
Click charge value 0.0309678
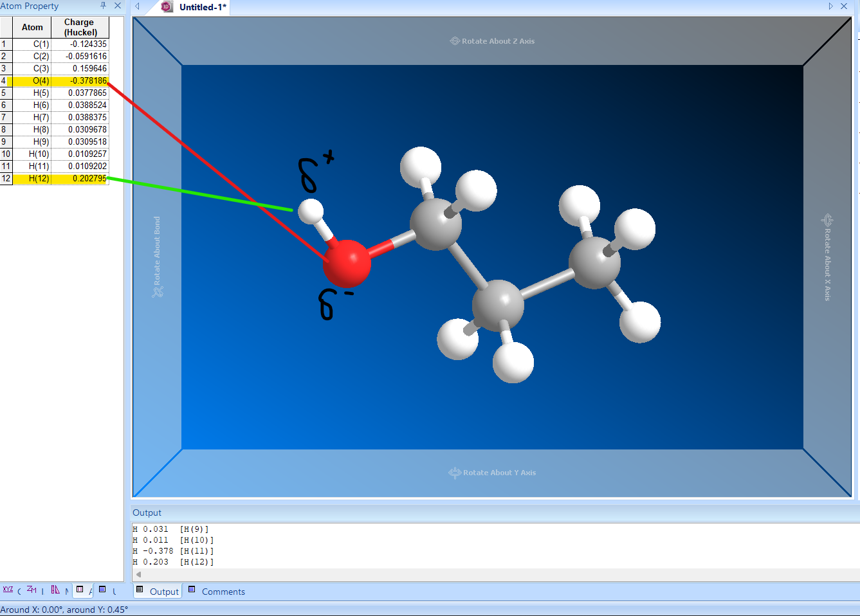pos(80,130)
